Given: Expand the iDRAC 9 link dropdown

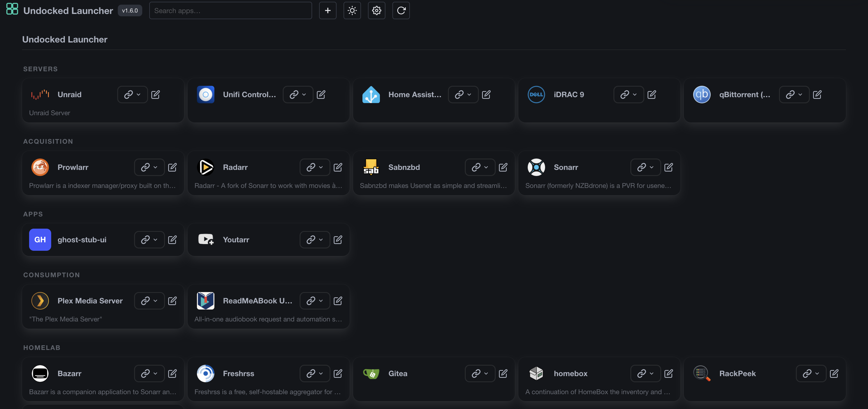Looking at the screenshot, I should tap(628, 94).
